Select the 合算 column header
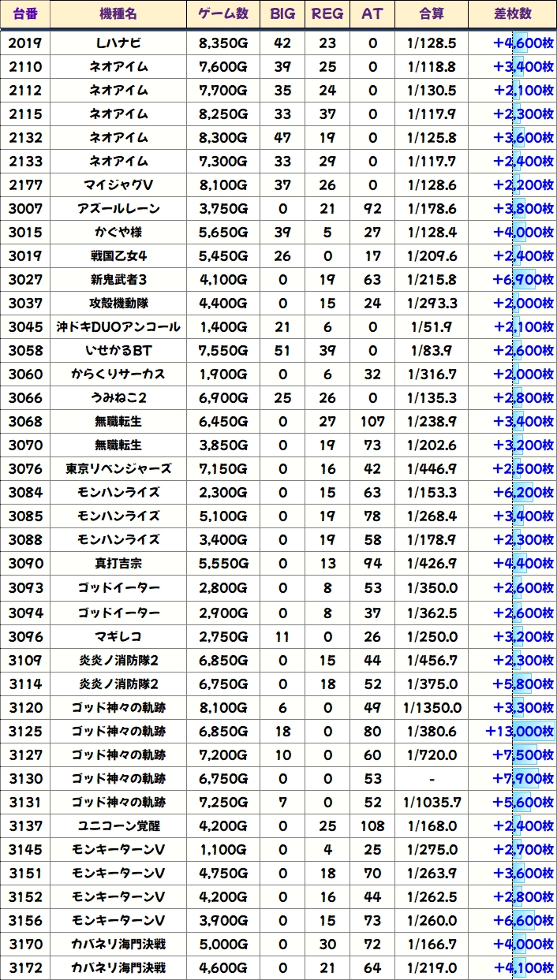Image resolution: width=557 pixels, height=980 pixels. 432,14
